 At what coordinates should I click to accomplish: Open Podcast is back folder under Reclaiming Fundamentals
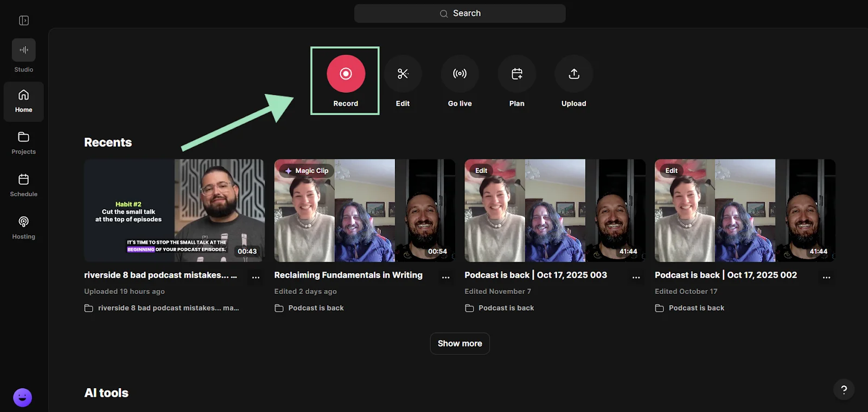[309, 308]
